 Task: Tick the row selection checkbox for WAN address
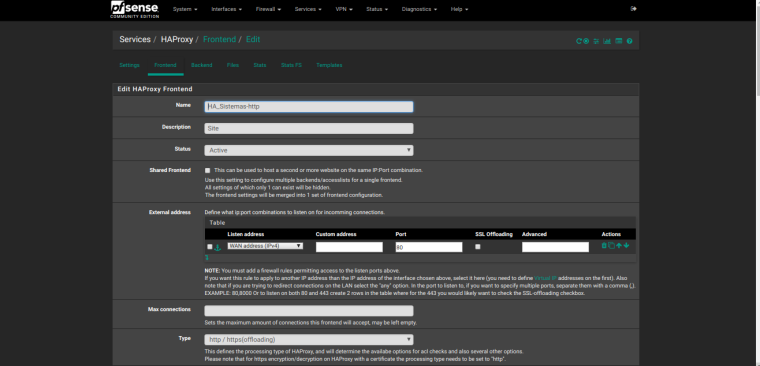pos(209,247)
